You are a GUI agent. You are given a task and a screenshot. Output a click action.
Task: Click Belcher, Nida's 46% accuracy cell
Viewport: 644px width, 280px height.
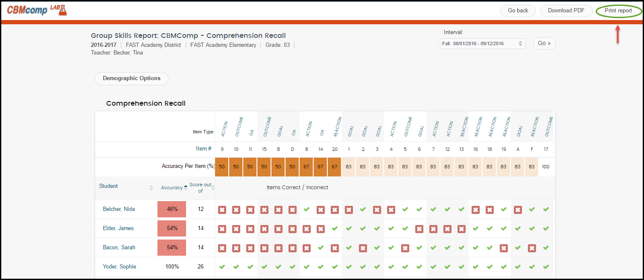click(x=172, y=209)
